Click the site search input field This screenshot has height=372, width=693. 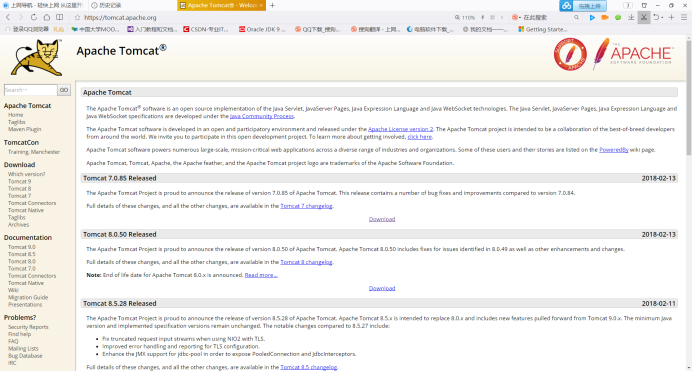(x=30, y=90)
